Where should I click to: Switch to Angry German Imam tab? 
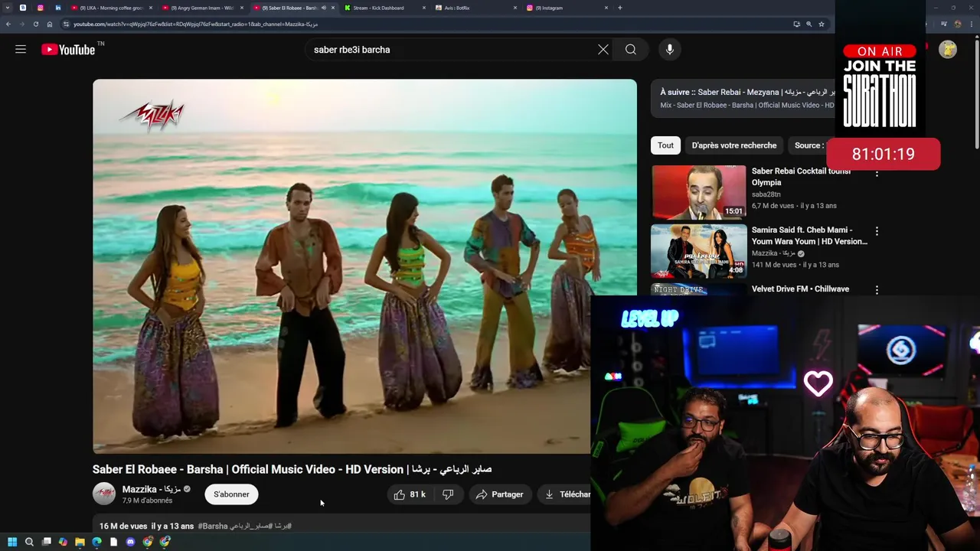pos(202,8)
